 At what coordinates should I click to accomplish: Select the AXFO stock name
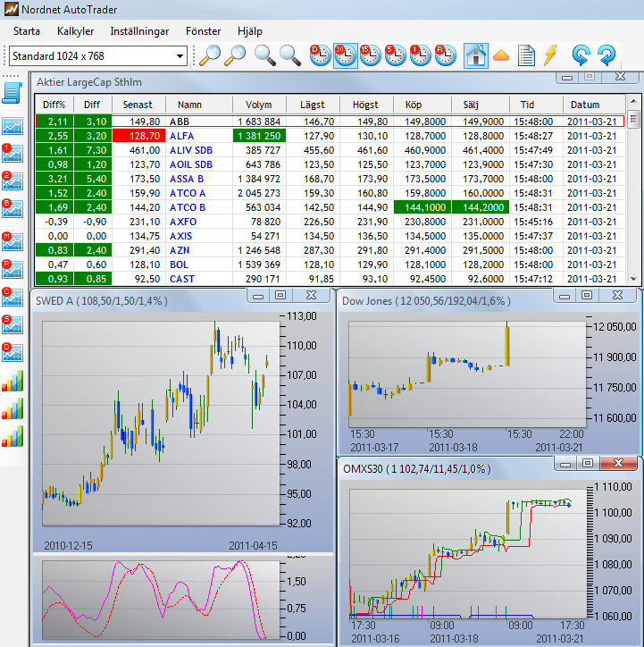(183, 222)
